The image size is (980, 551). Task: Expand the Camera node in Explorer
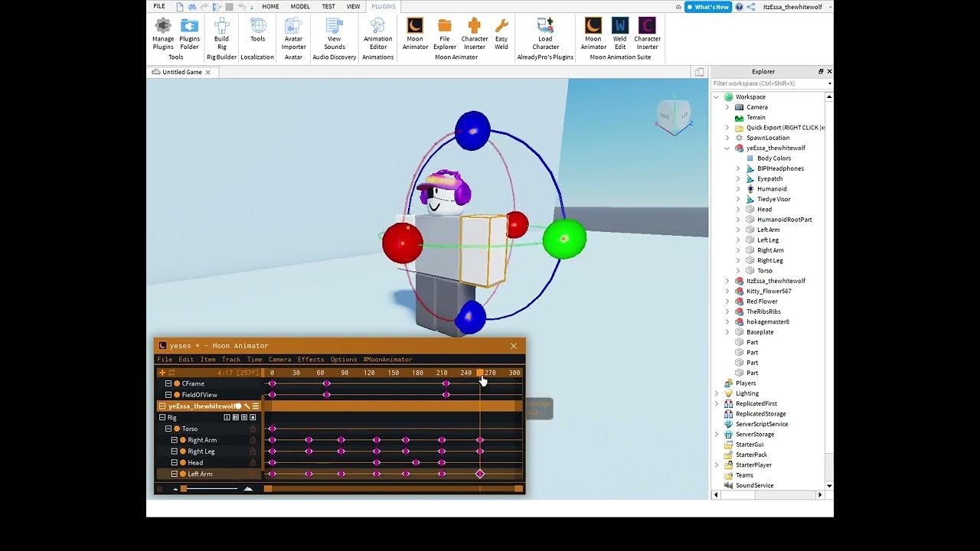point(727,107)
